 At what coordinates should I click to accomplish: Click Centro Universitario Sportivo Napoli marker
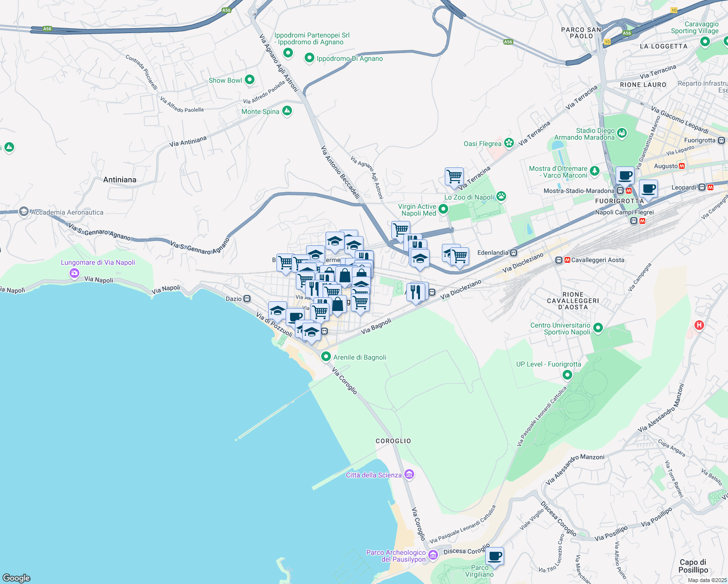(x=598, y=328)
